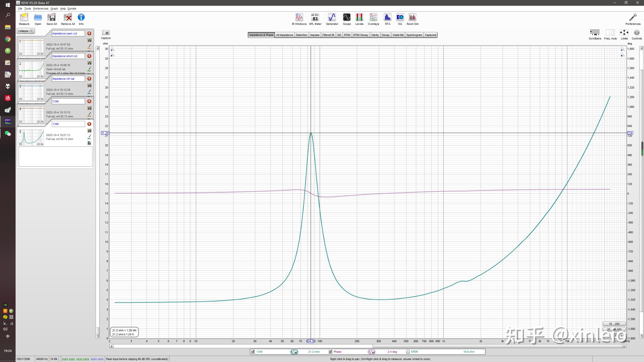Viewport: 644px width, 362px height.
Task: Click the 1348 measurement name field
Action: 68,101
